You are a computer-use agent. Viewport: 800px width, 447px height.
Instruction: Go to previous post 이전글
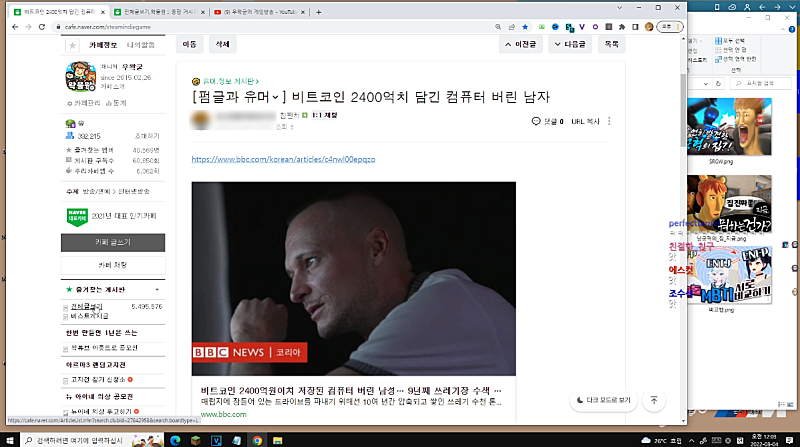coord(520,44)
